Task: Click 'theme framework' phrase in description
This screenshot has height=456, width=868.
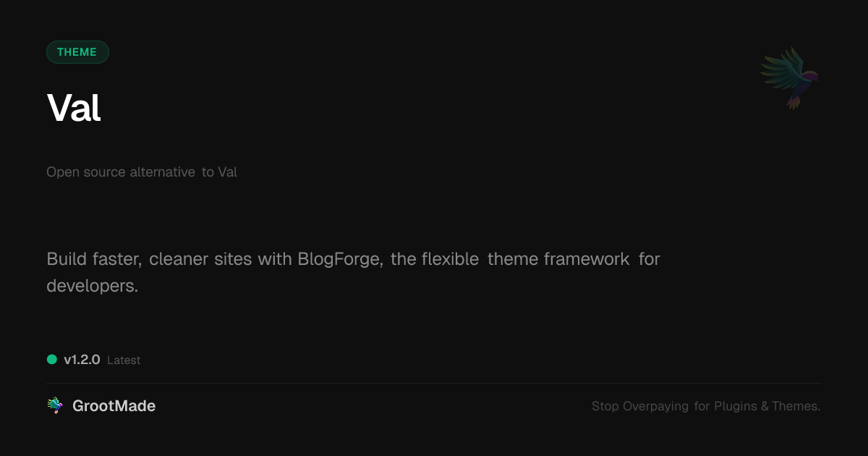Action: click(x=558, y=258)
